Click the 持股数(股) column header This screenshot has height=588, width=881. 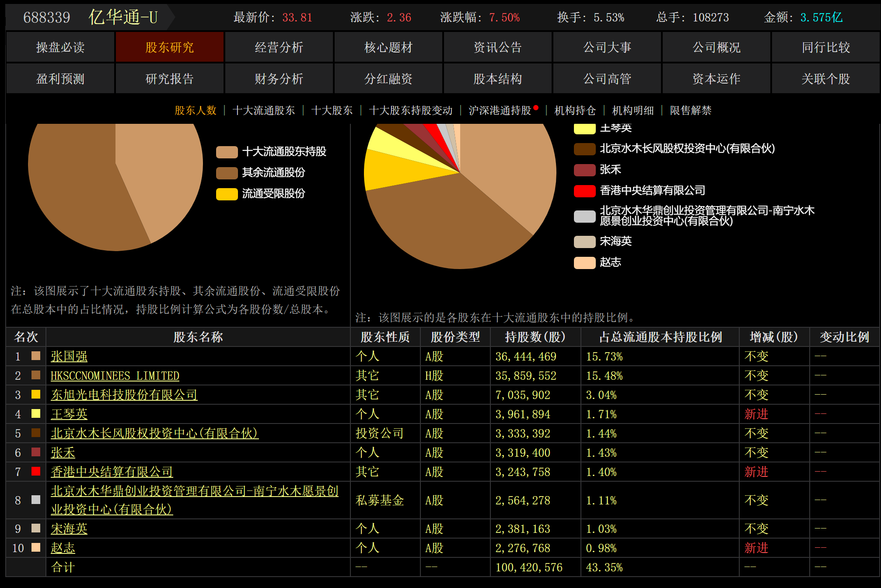(x=535, y=337)
